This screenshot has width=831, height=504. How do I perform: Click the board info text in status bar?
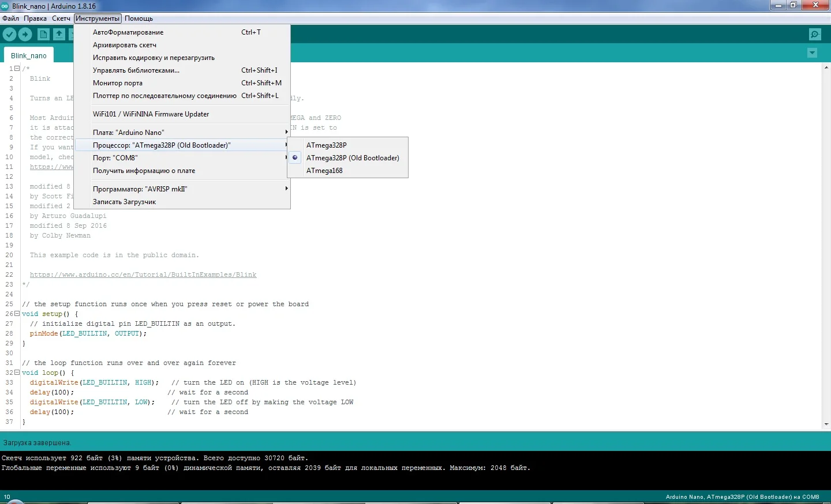(742, 497)
